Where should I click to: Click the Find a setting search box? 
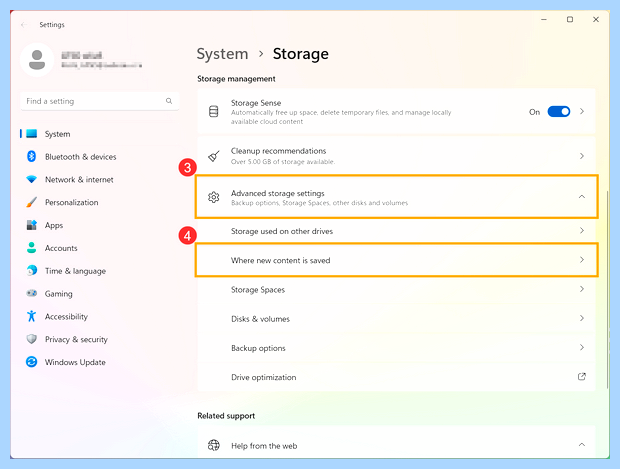point(100,101)
